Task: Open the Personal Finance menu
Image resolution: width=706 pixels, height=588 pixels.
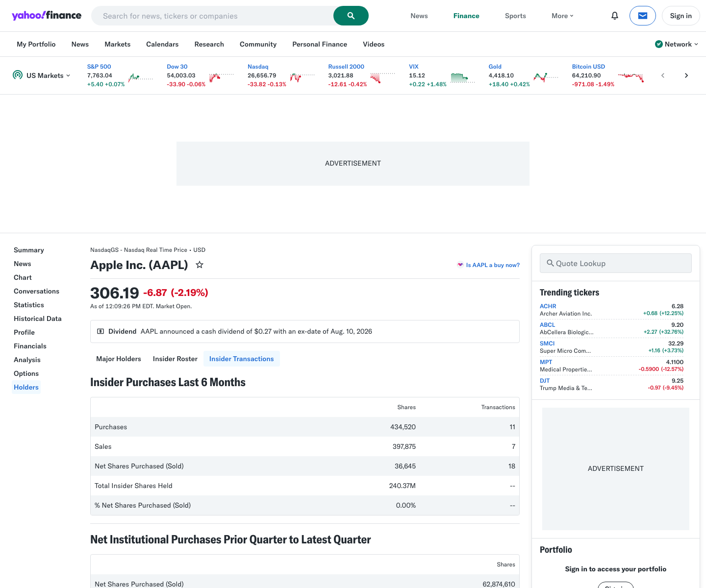Action: (x=320, y=44)
